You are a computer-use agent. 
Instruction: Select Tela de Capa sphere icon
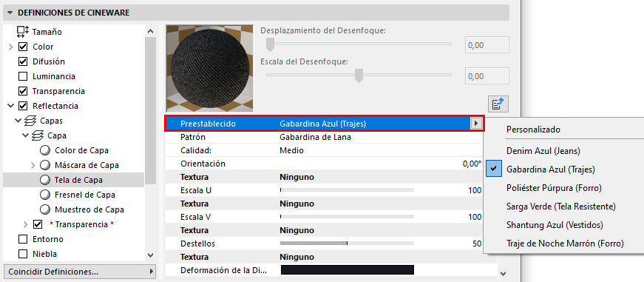coord(45,180)
